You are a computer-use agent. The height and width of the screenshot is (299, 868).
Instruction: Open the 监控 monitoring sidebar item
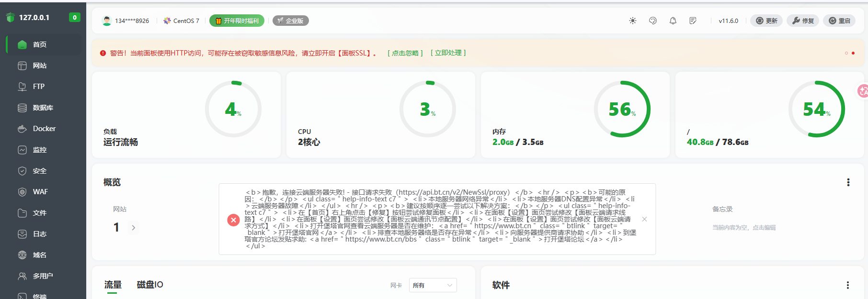[44, 150]
